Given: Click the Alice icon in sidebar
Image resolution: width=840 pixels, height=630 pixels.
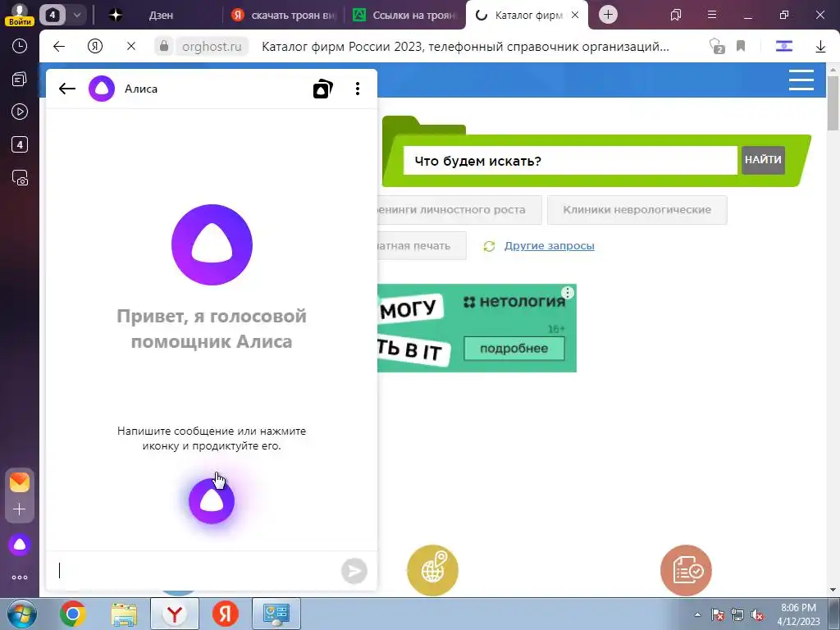Looking at the screenshot, I should point(20,545).
